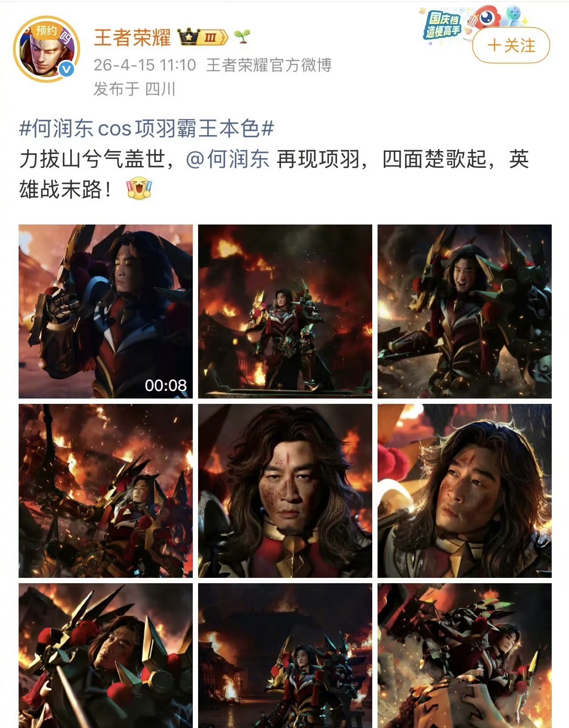The height and width of the screenshot is (728, 569).
Task: Open the 王者荣耀 username link
Action: [132, 38]
